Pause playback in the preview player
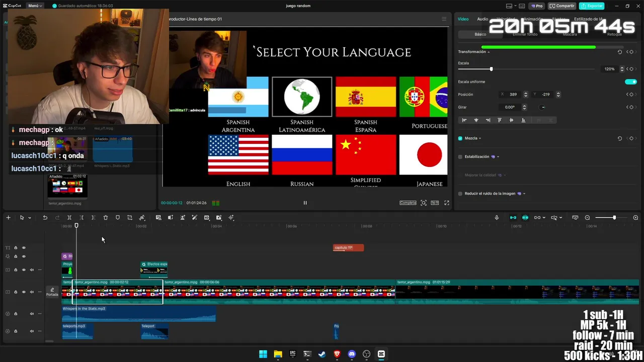The image size is (644, 362). pos(305,203)
